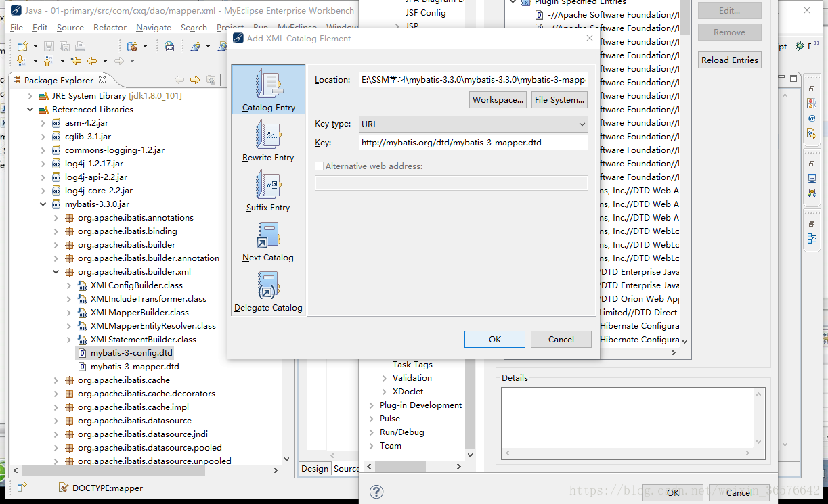Click Package Explorer back arrow icon
The height and width of the screenshot is (504, 828).
[x=179, y=80]
